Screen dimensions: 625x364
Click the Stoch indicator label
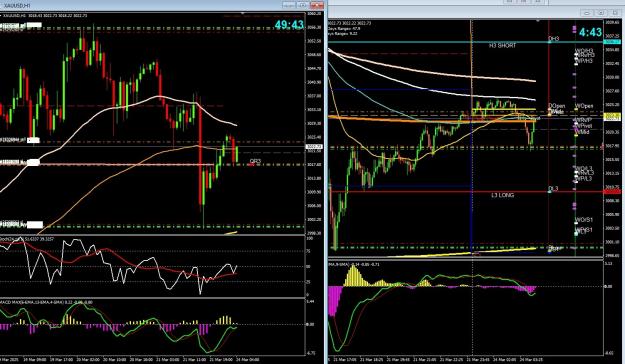point(26,239)
